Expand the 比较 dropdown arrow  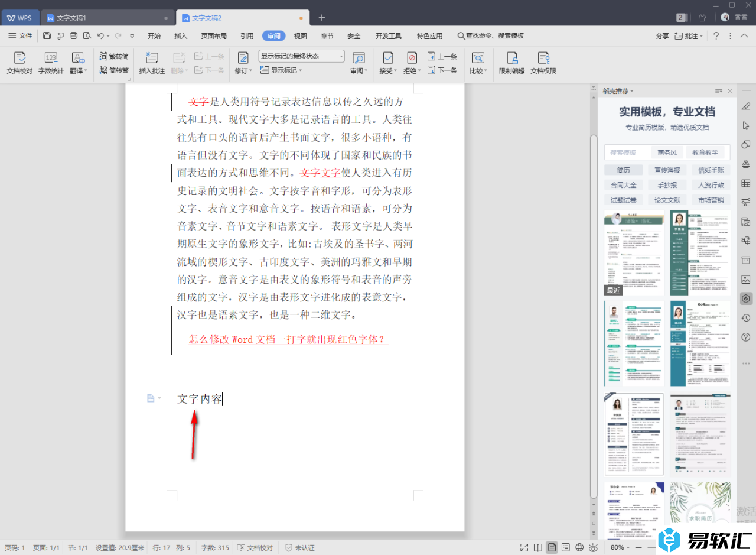(x=485, y=71)
